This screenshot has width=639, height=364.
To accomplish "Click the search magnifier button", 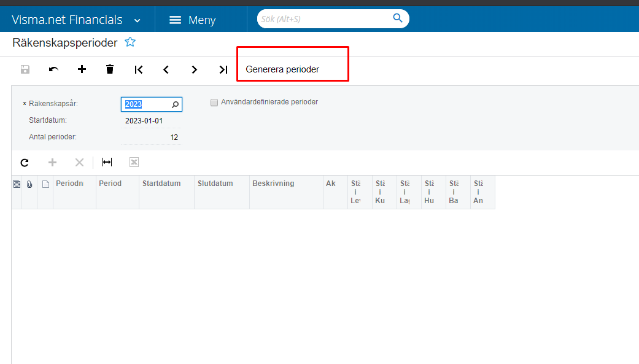I will [398, 18].
